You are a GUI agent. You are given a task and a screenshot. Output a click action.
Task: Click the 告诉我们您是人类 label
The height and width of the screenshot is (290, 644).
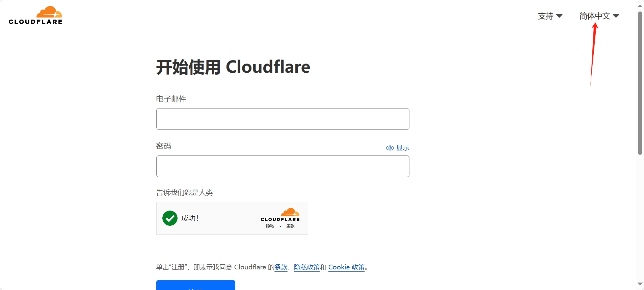coord(184,193)
